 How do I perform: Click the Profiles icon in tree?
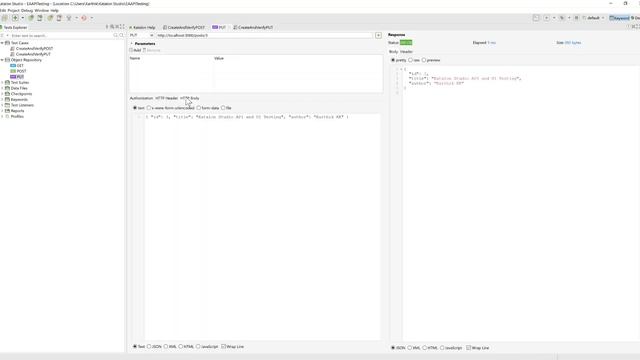pyautogui.click(x=7, y=116)
